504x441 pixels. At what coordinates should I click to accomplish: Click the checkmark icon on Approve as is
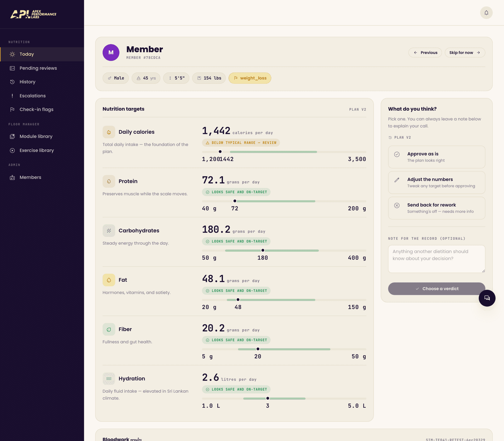point(397,154)
